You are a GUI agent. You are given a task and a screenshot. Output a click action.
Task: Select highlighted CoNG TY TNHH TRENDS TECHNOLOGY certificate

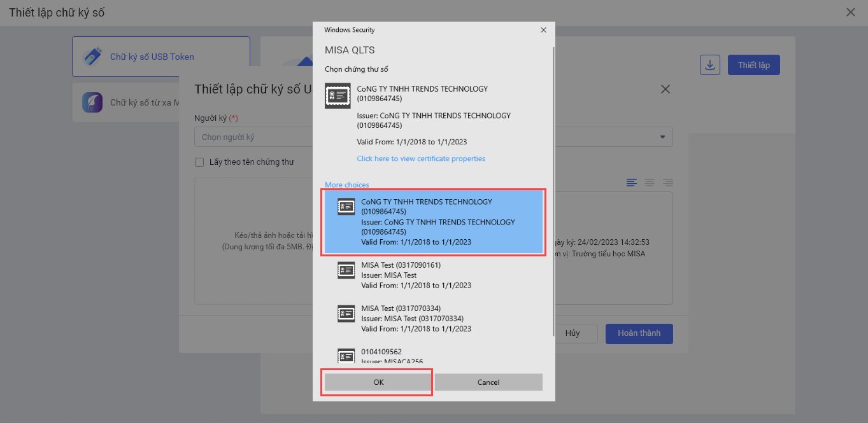[x=434, y=222]
